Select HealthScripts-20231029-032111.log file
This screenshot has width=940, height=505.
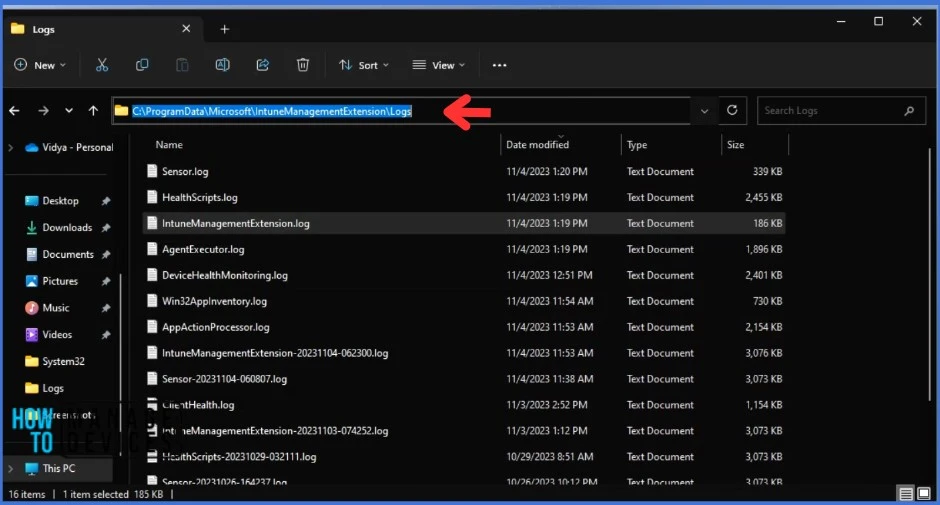[x=463, y=457]
